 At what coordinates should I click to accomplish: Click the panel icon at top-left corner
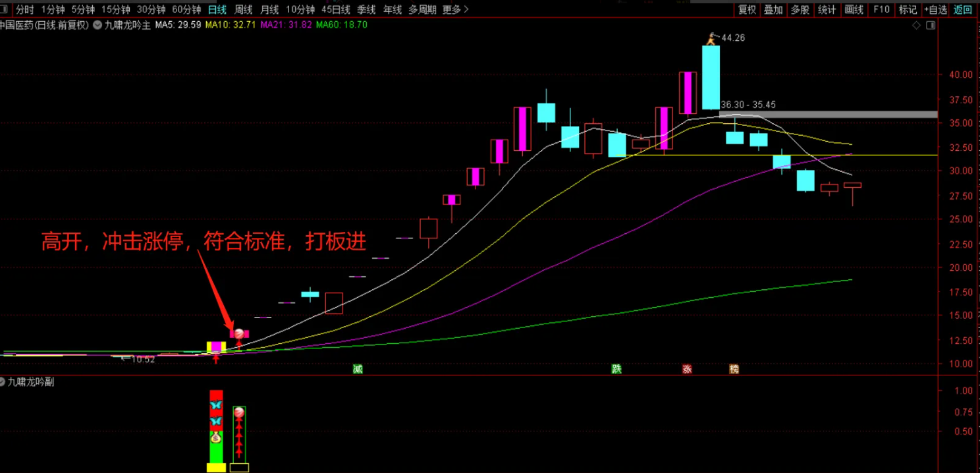(x=4, y=9)
